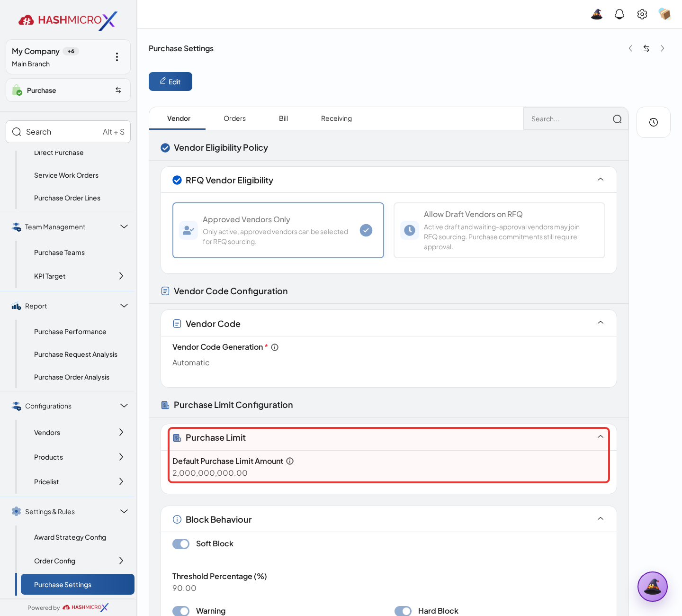Toggle the Warning switch
Viewport: 682px width, 616px height.
181,611
